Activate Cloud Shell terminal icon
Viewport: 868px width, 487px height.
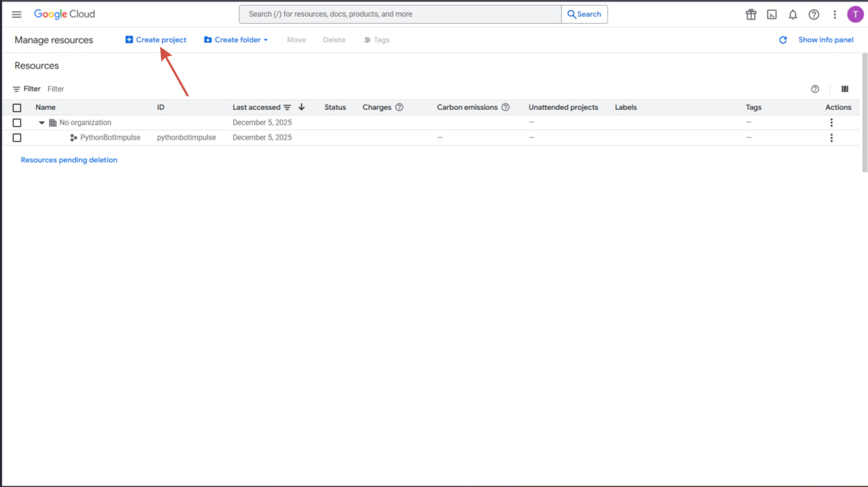(x=772, y=14)
